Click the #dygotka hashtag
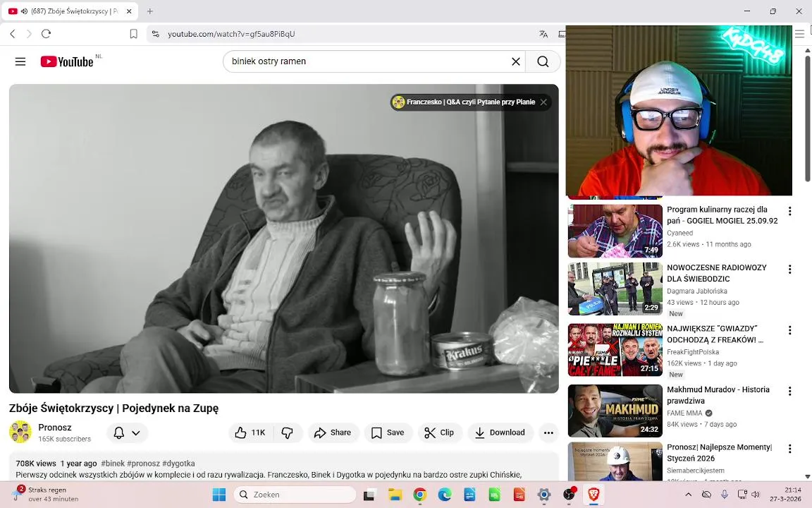 tap(178, 464)
